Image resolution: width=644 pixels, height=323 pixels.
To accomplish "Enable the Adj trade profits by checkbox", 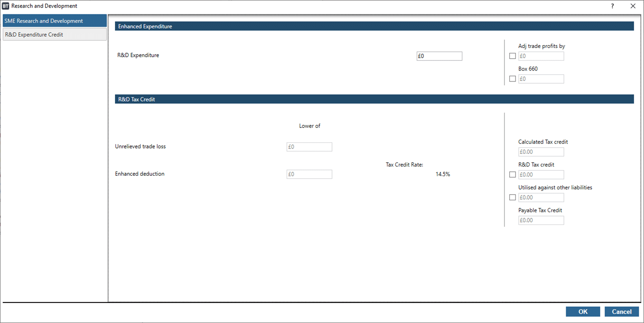I will click(x=512, y=56).
